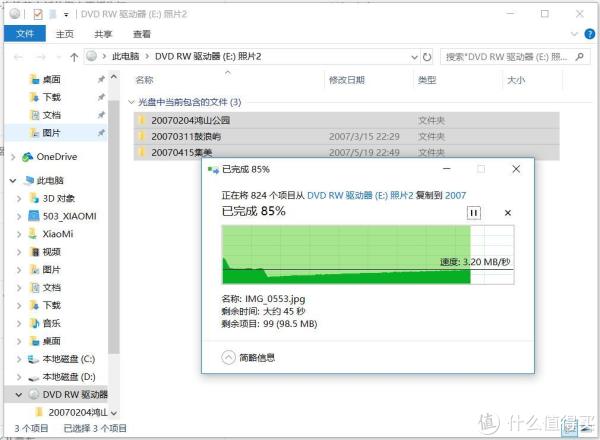Switch to the 共享 ribbon tab
The height and width of the screenshot is (440, 600).
104,34
